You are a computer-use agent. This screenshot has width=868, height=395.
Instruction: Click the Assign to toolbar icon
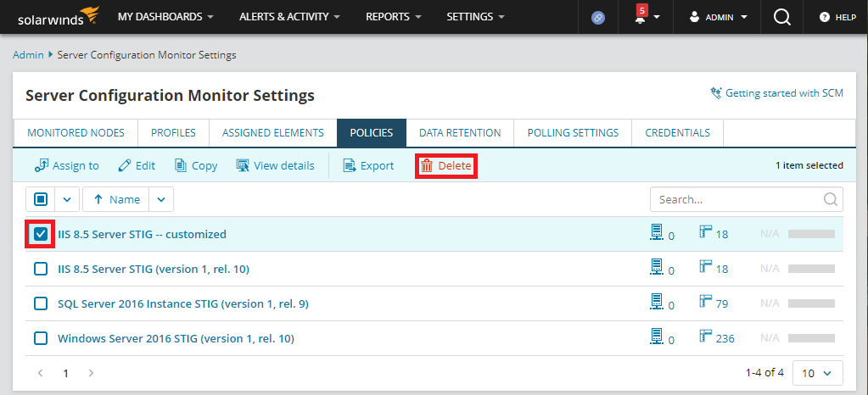[x=41, y=165]
